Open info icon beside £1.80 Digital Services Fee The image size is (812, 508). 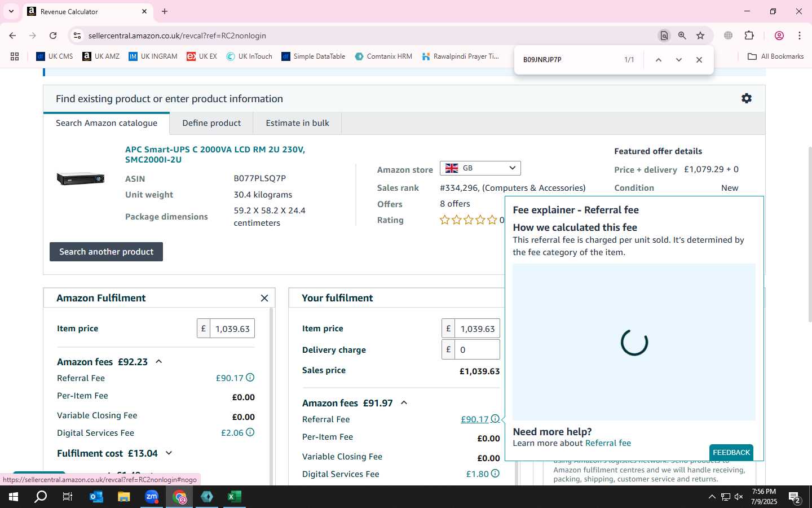(495, 474)
